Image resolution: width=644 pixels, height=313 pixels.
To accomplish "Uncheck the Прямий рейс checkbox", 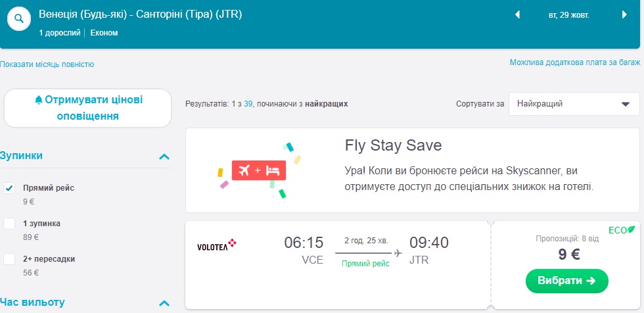I will tap(9, 188).
